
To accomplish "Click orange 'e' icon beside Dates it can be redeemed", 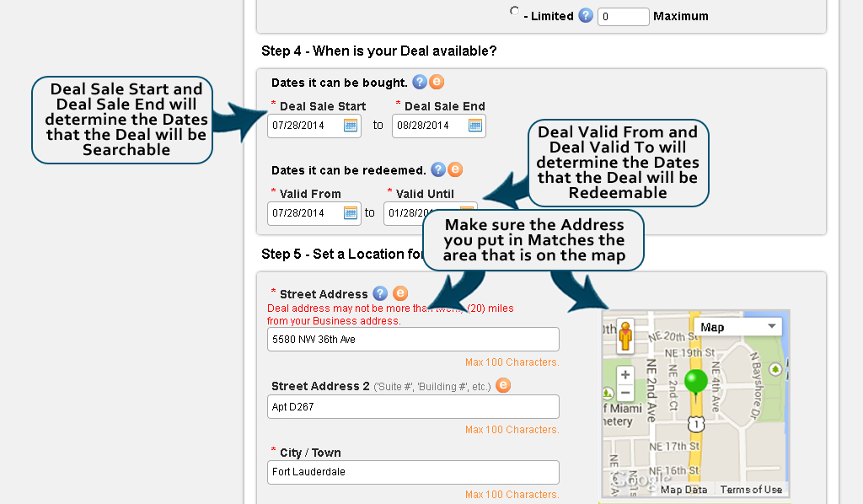I will pyautogui.click(x=455, y=169).
